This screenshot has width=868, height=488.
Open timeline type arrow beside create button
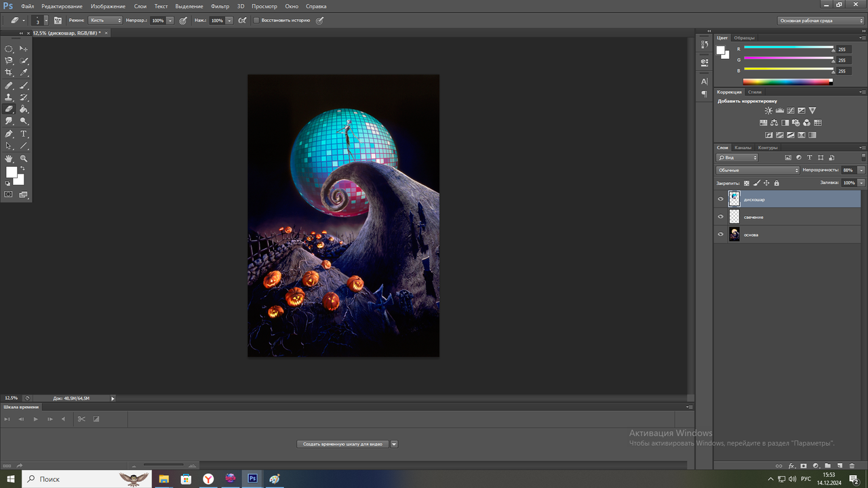(394, 444)
